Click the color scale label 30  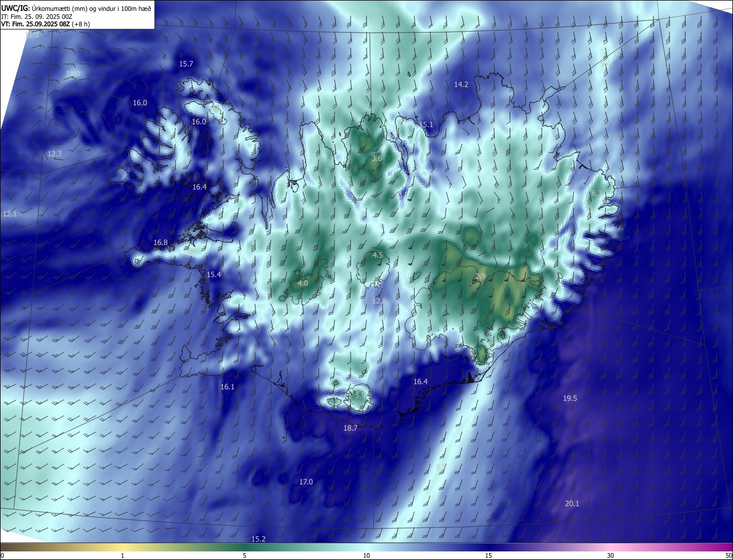(x=610, y=556)
